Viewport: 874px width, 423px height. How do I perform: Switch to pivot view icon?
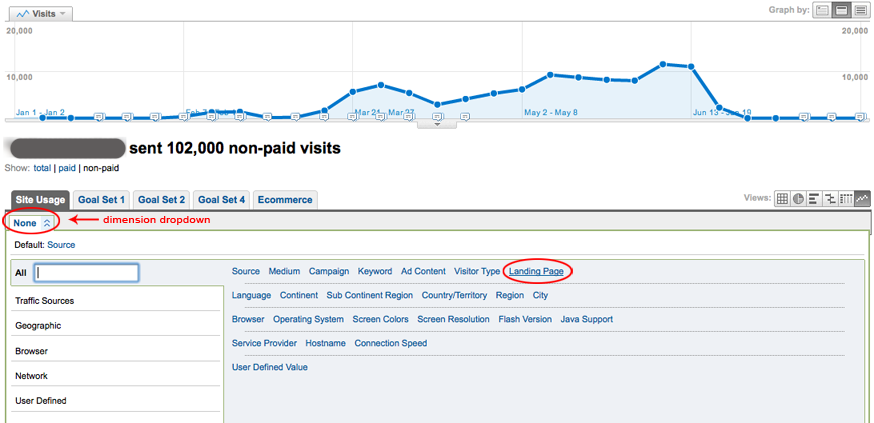[846, 198]
